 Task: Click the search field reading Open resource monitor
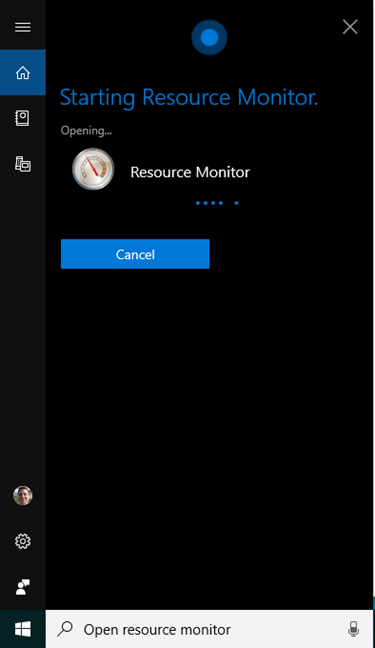pyautogui.click(x=210, y=629)
